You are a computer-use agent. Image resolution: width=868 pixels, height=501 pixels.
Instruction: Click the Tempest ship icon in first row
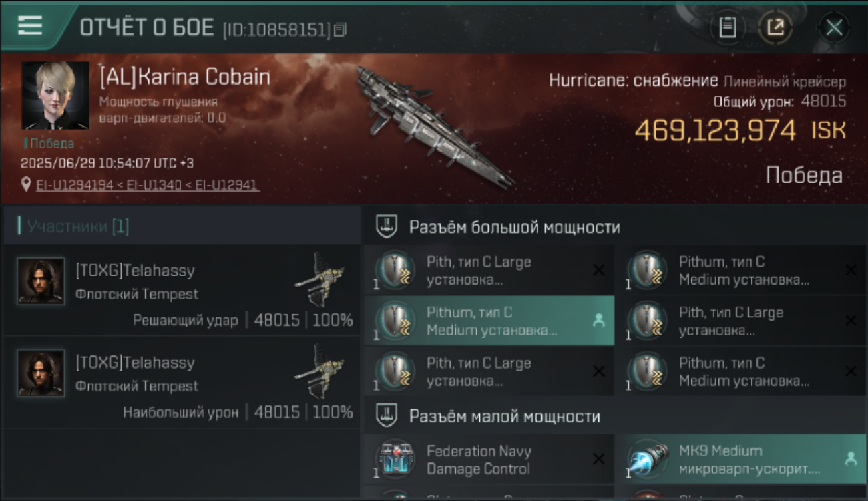pyautogui.click(x=320, y=279)
